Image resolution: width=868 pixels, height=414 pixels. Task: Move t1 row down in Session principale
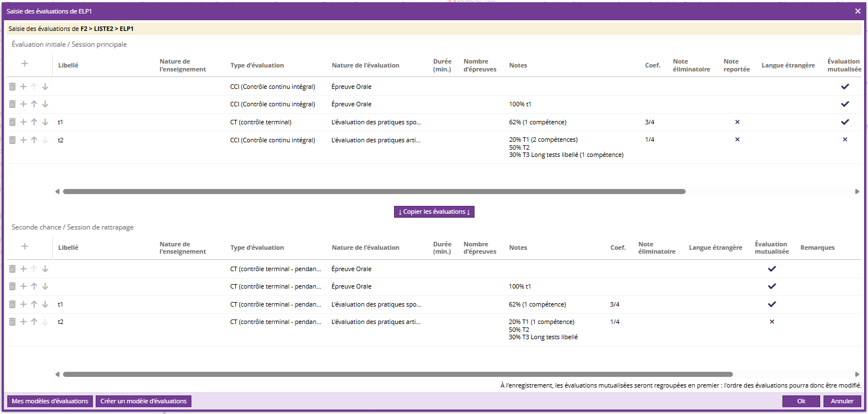coord(45,122)
